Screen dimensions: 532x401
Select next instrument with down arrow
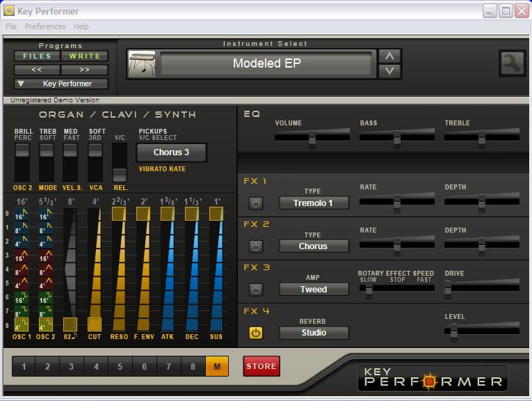389,71
